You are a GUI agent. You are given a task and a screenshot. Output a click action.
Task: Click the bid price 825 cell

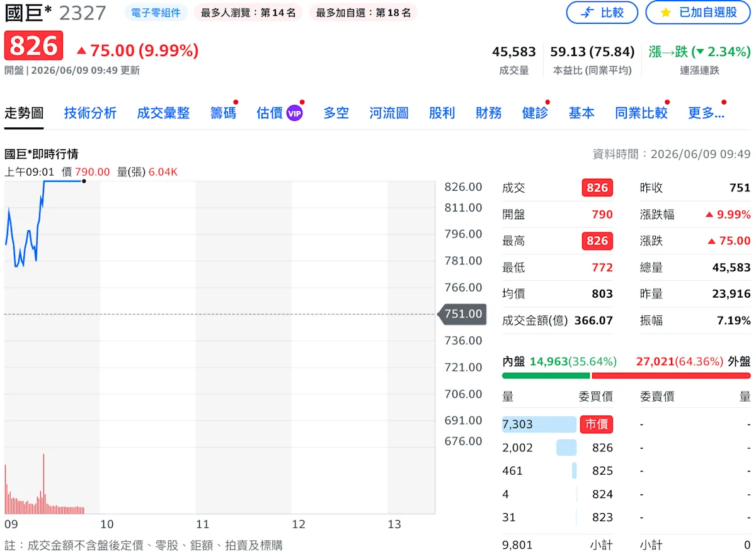click(x=602, y=471)
